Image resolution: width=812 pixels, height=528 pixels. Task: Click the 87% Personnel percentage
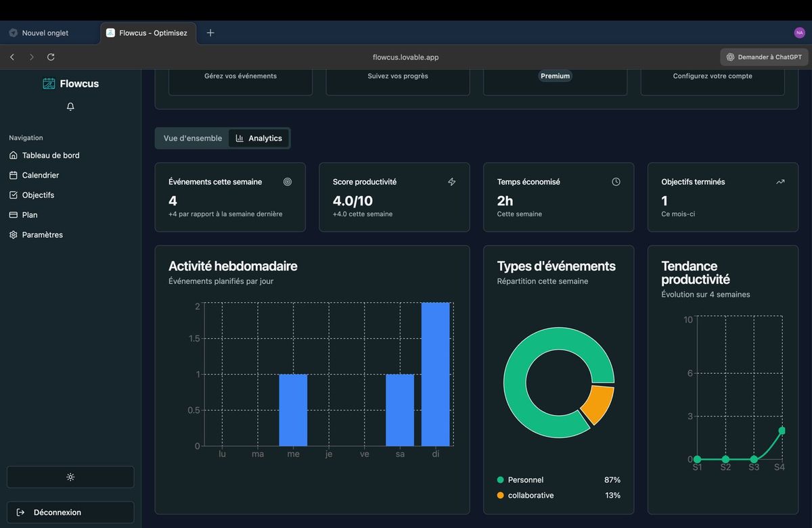612,480
